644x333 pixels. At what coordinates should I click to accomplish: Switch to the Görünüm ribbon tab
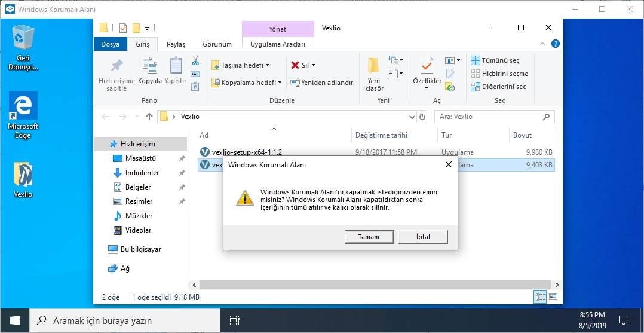pos(217,44)
